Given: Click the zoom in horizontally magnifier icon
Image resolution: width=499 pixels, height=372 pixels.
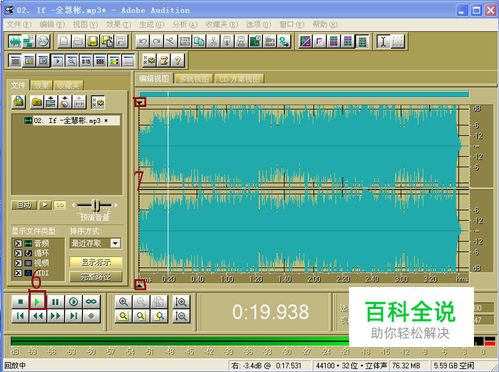Looking at the screenshot, I should [x=123, y=302].
